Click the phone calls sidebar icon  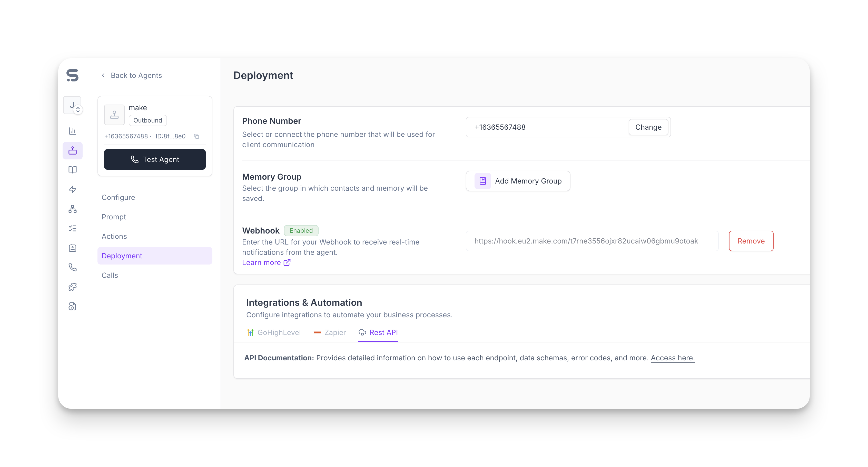72,267
